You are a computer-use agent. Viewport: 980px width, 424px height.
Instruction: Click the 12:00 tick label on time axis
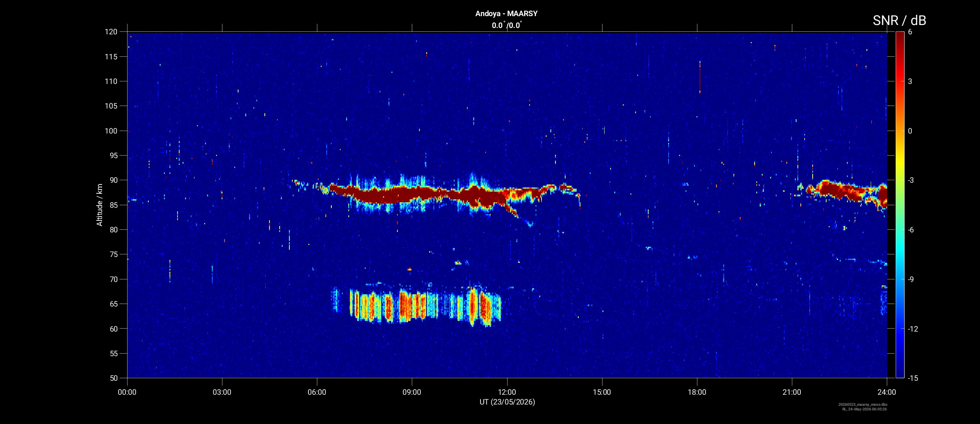click(507, 392)
